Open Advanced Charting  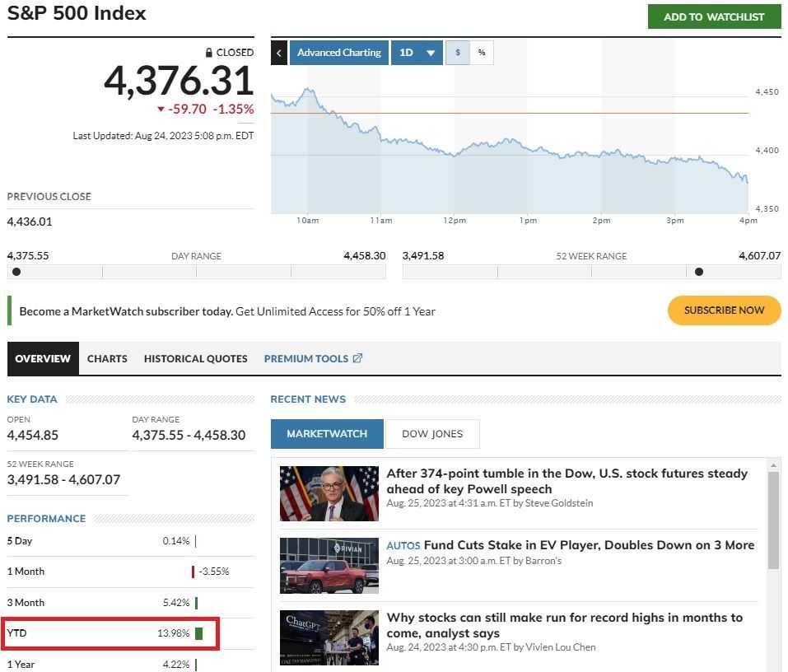339,51
